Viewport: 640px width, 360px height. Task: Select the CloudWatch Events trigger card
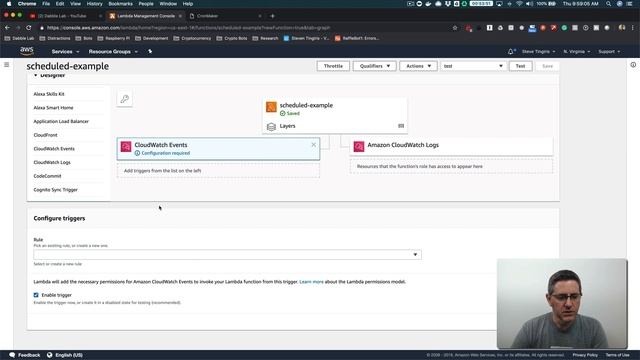coord(218,149)
